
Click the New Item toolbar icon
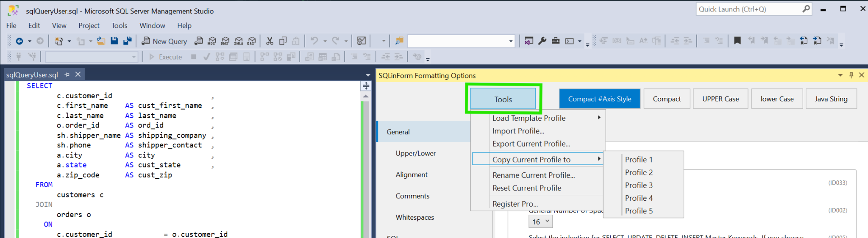(x=58, y=41)
